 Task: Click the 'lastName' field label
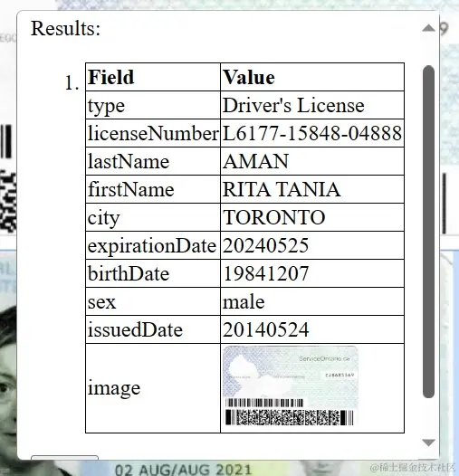click(129, 161)
